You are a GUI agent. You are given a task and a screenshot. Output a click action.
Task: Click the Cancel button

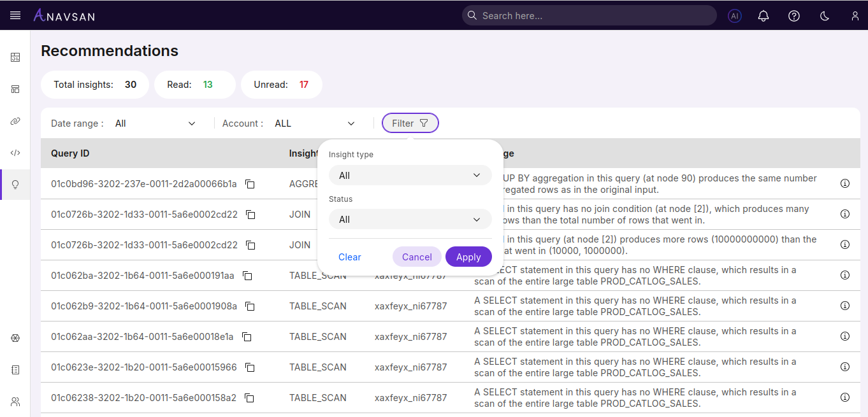pos(417,257)
